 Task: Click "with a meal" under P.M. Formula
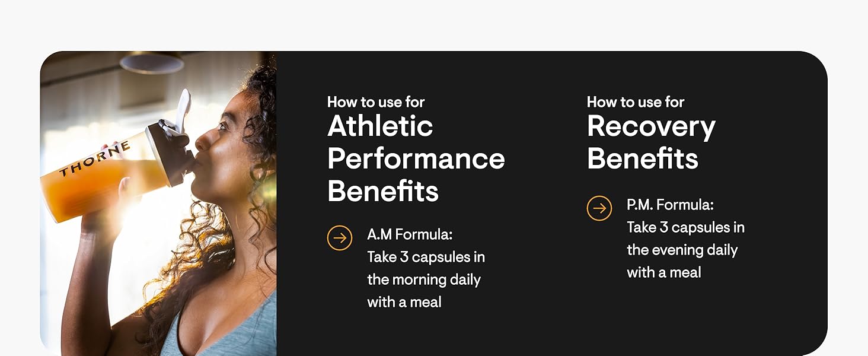[664, 273]
